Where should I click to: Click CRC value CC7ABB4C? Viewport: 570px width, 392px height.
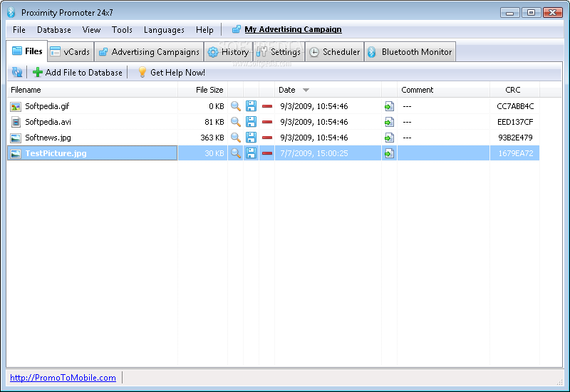515,106
